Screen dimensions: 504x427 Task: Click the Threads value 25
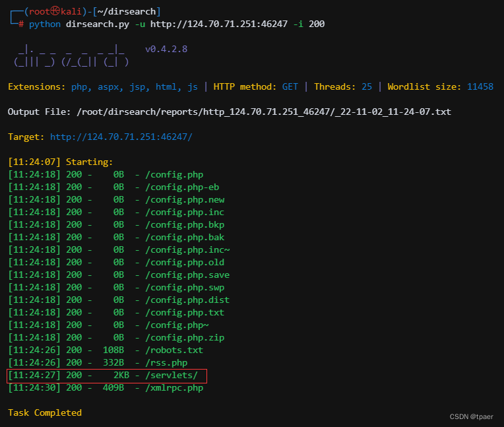pos(367,87)
